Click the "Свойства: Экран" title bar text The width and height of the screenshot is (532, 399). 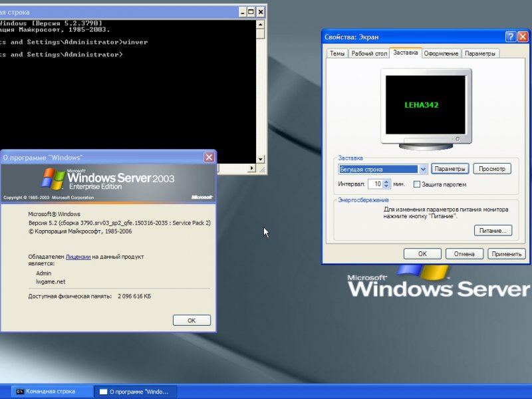352,37
